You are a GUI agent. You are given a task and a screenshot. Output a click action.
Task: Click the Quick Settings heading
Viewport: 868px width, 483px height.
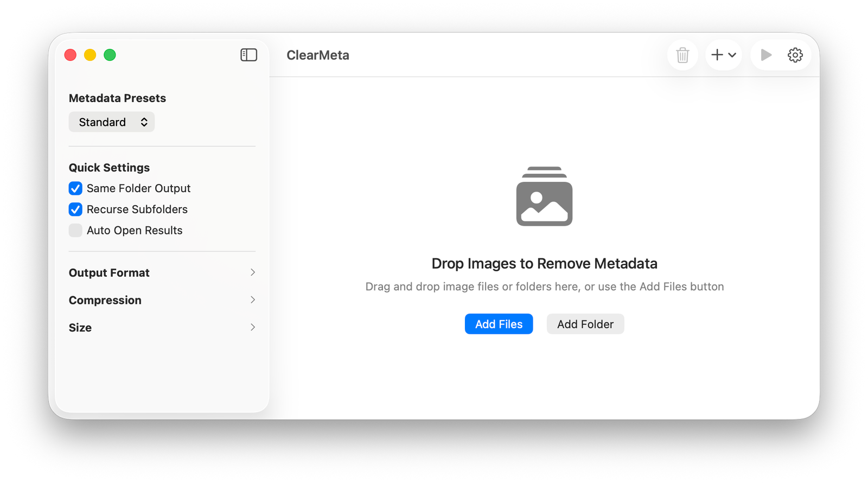click(109, 168)
